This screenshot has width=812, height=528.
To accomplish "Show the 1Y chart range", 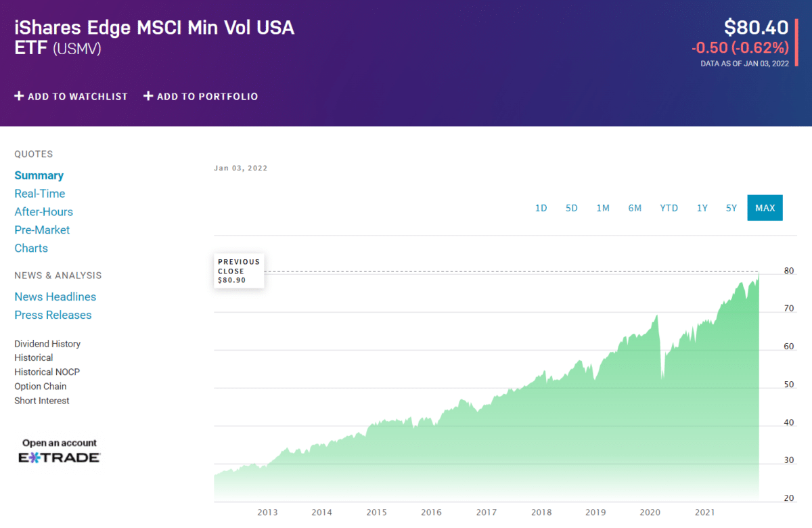I will (702, 208).
